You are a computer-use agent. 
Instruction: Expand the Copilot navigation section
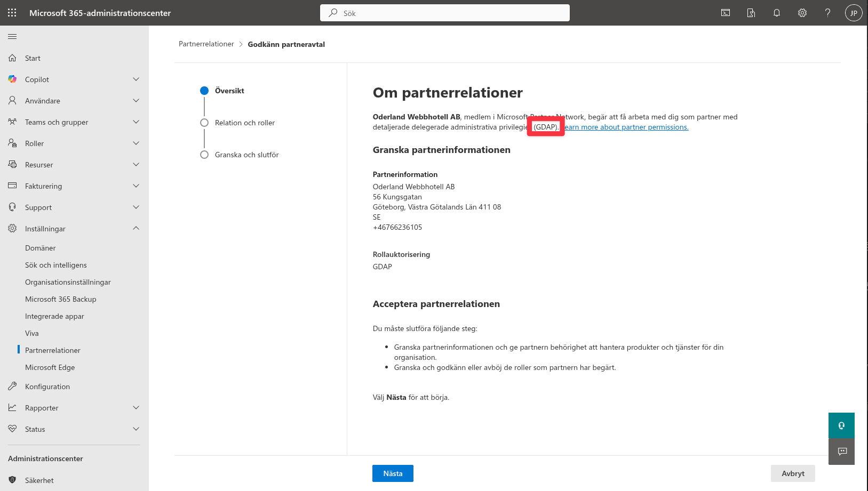[136, 79]
